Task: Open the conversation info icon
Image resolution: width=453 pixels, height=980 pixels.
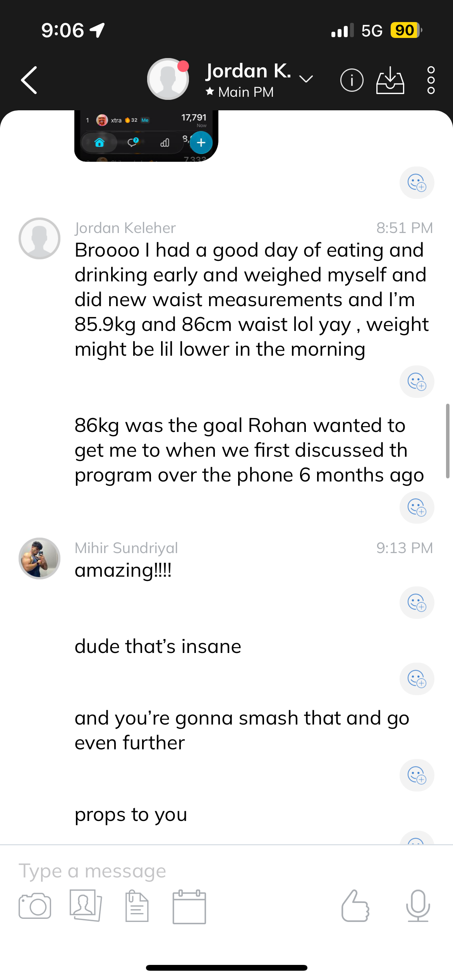Action: coord(352,80)
